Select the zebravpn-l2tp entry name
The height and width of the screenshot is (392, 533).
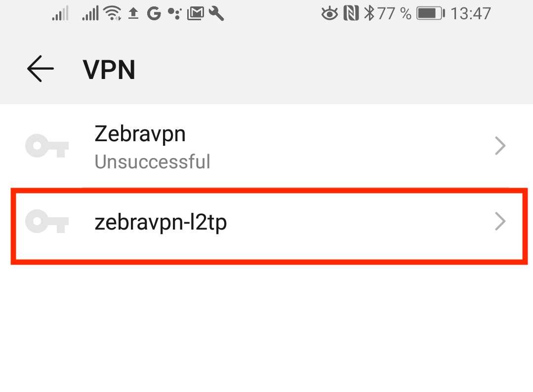161,223
